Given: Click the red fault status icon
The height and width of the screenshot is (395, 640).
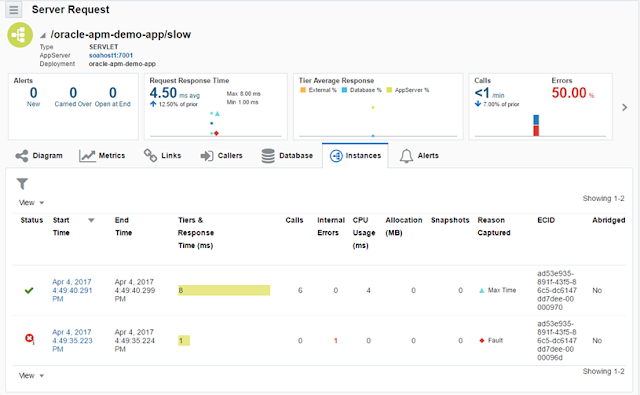Looking at the screenshot, I should 29,339.
